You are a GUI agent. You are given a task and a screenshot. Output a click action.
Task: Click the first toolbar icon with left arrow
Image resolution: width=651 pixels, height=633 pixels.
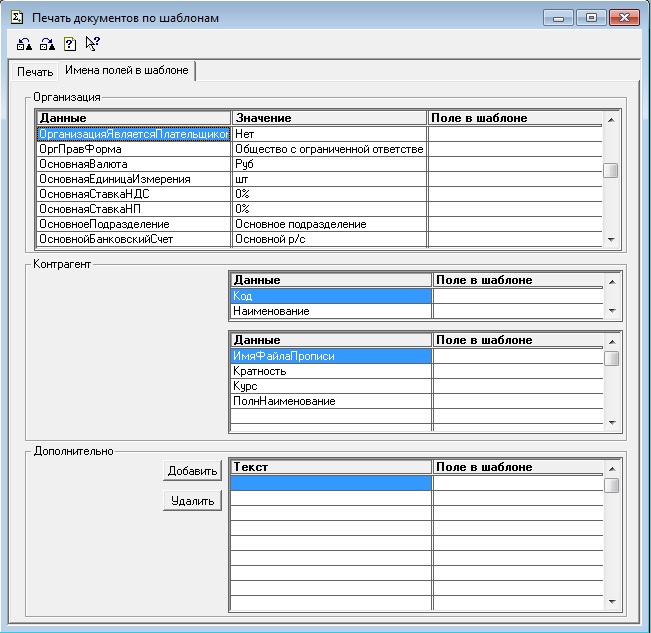pyautogui.click(x=24, y=43)
